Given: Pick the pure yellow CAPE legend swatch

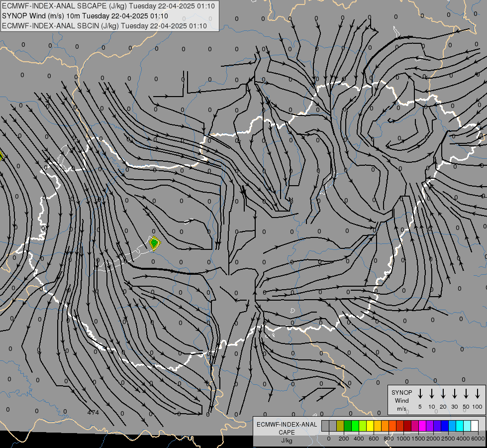Looking at the screenshot, I should point(370,426).
